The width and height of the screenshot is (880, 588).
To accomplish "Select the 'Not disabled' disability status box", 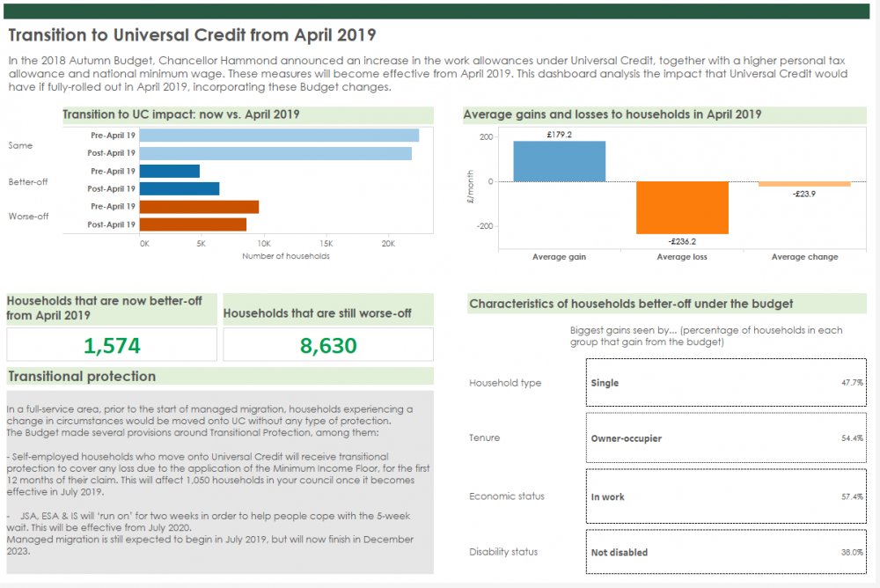I will coord(726,552).
